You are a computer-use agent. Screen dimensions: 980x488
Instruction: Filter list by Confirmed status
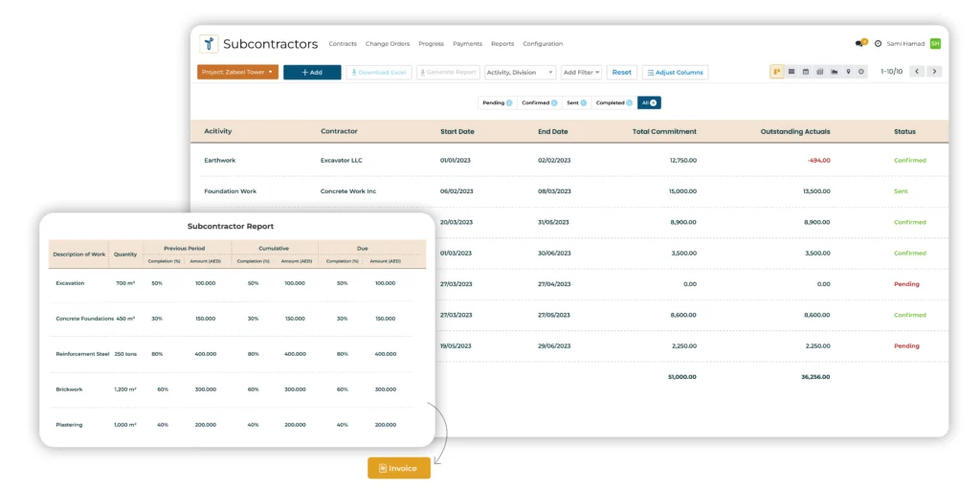(x=539, y=102)
